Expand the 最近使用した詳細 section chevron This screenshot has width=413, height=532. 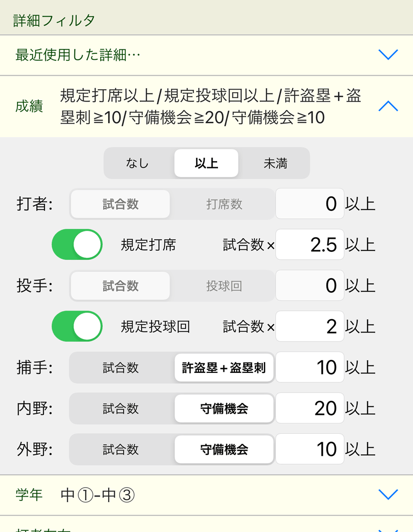click(x=388, y=55)
